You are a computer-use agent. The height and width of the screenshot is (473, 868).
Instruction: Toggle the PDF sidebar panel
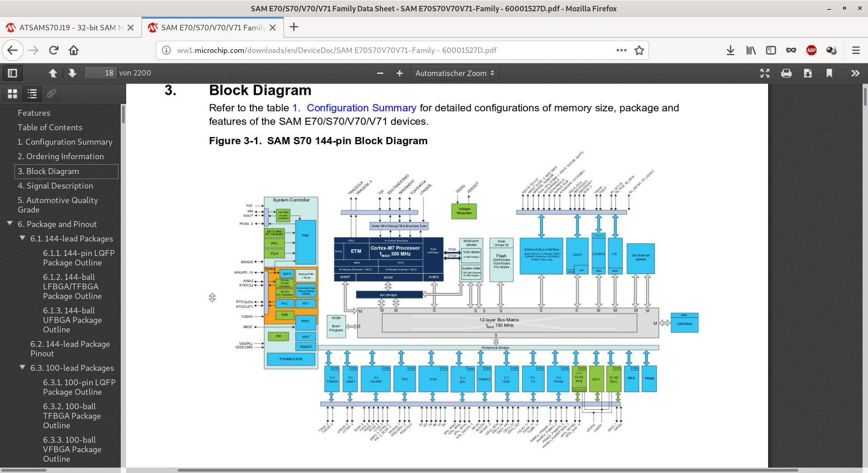coord(13,73)
